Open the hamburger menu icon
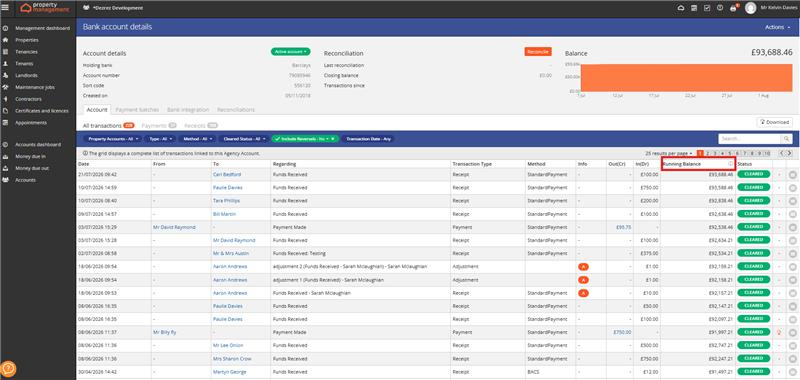800x380 pixels. (x=5, y=7)
